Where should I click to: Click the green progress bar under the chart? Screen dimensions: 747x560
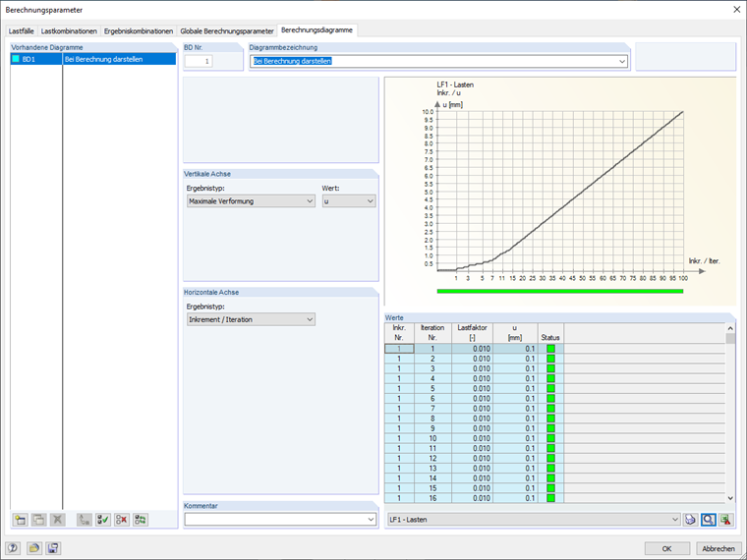[x=560, y=291]
